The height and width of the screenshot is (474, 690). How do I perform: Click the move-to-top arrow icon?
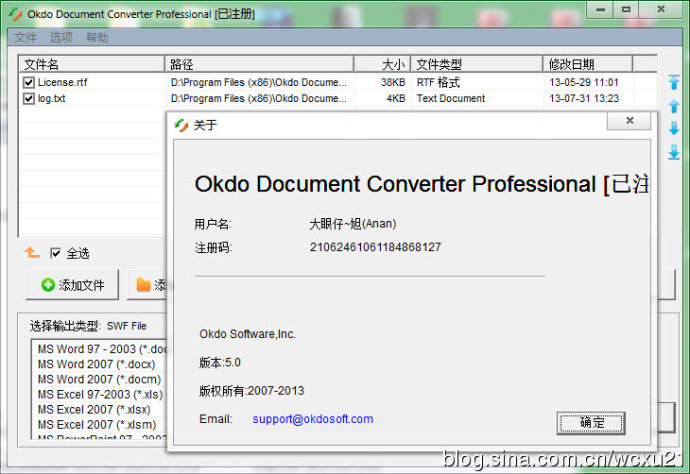(x=674, y=82)
